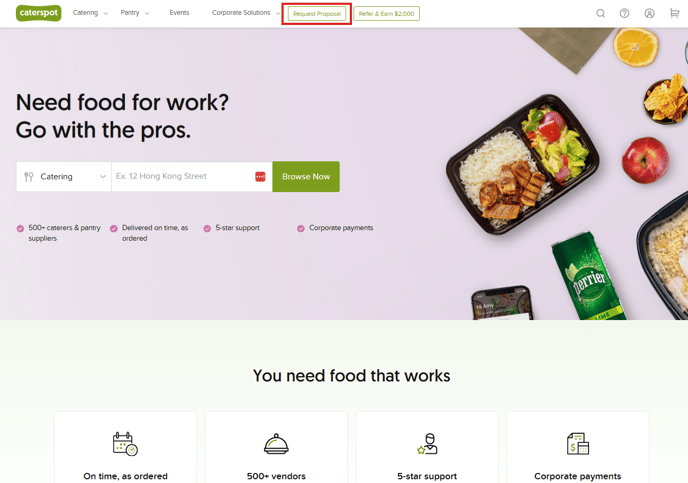The image size is (688, 483).
Task: Expand the Corporate Solutions menu
Action: click(x=246, y=13)
